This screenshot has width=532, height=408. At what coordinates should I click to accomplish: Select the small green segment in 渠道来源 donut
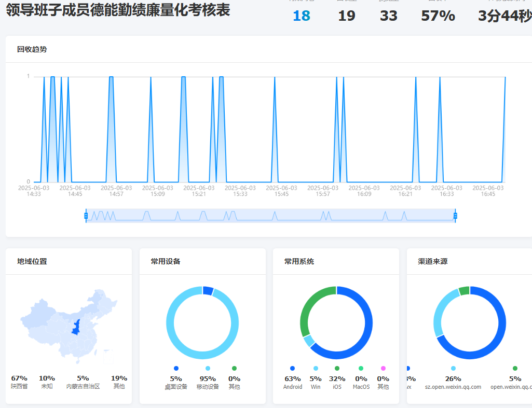point(464,291)
